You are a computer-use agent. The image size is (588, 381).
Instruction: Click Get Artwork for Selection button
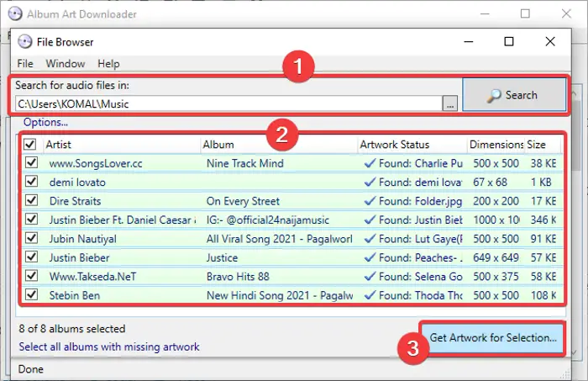[x=492, y=337]
